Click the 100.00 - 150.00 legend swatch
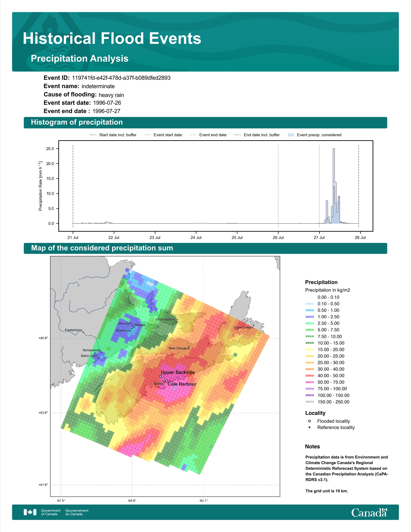Image resolution: width=411 pixels, height=532 pixels. point(310,395)
